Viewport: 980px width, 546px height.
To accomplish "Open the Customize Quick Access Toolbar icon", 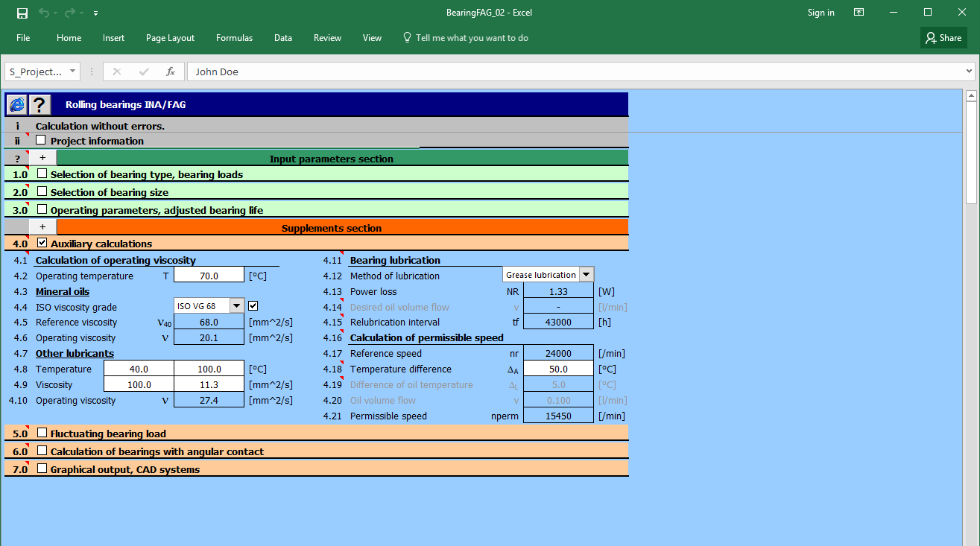I will [x=95, y=13].
